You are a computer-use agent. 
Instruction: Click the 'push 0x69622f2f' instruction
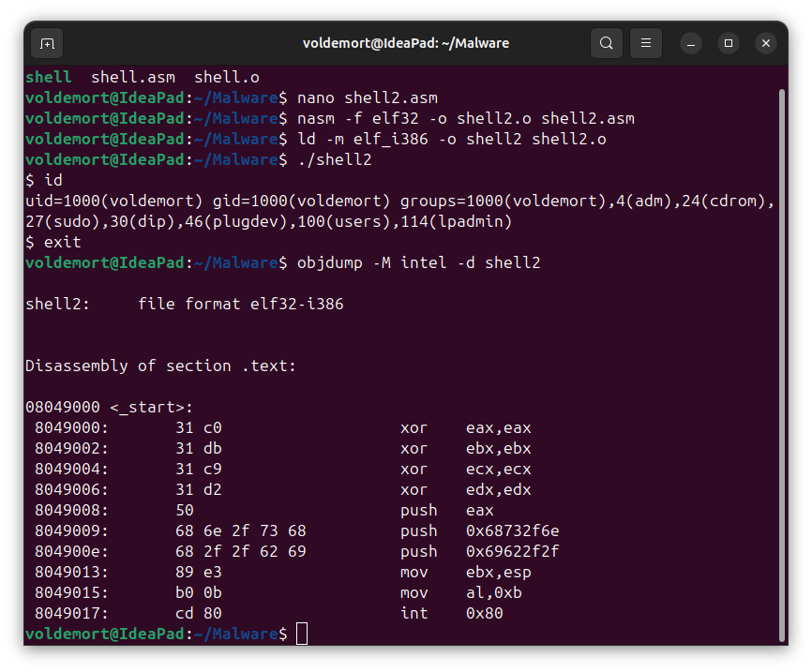pyautogui.click(x=479, y=552)
